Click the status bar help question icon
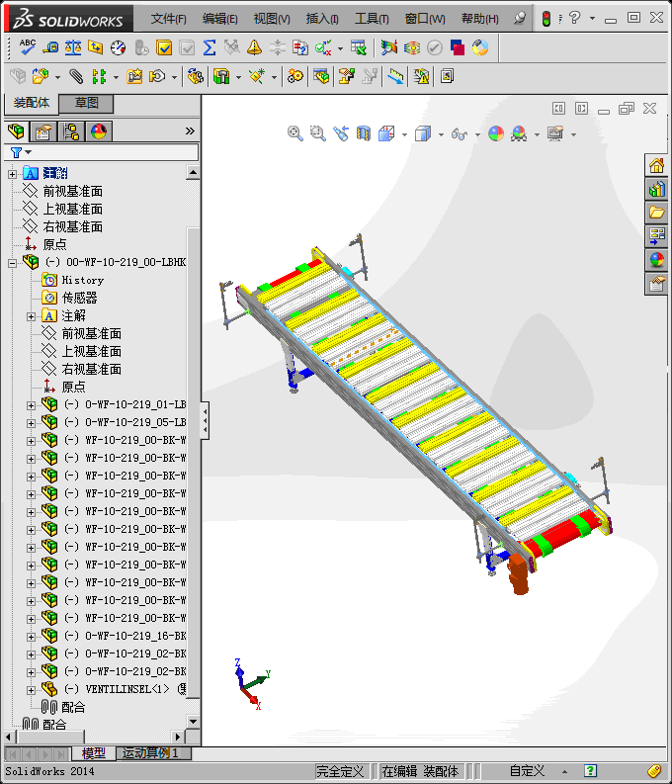672x784 pixels. coord(590,771)
